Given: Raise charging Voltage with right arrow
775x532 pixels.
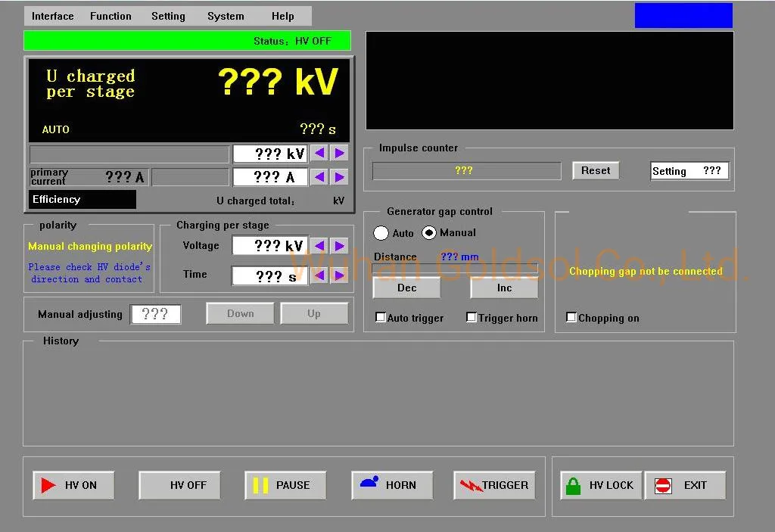Looking at the screenshot, I should point(340,246).
